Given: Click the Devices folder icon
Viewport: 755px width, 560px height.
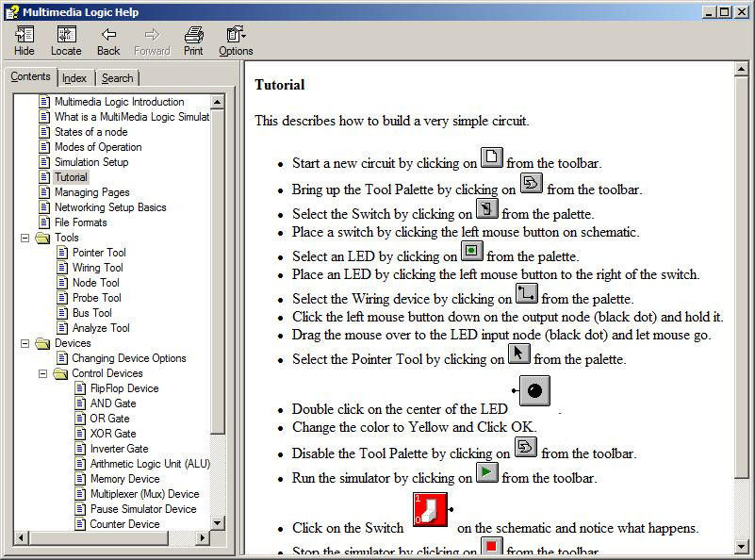Looking at the screenshot, I should (x=42, y=343).
